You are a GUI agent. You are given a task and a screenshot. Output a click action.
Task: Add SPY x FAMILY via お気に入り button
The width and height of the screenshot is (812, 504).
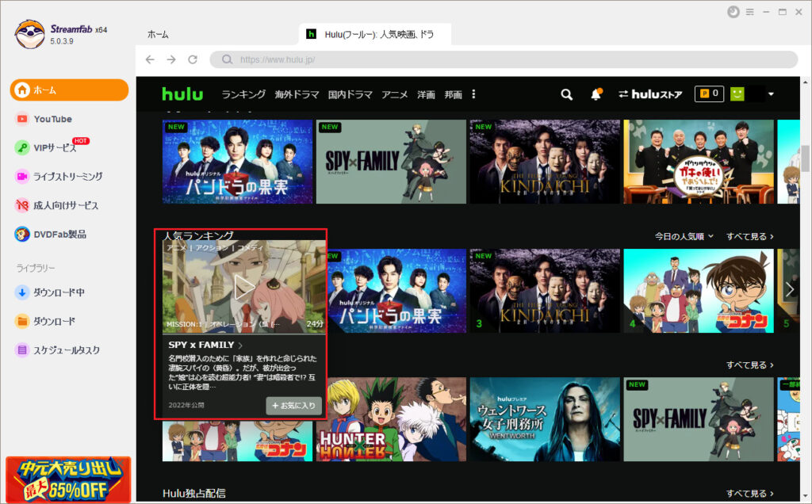(x=293, y=406)
